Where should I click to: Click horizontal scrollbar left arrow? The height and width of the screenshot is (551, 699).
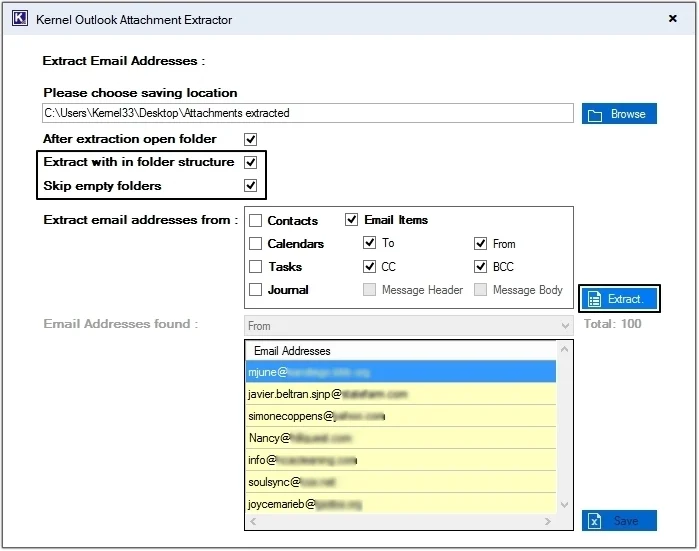(x=253, y=522)
